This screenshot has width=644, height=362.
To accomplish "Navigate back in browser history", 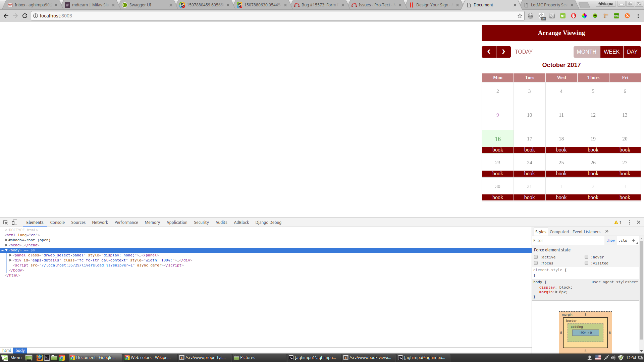I will point(6,16).
